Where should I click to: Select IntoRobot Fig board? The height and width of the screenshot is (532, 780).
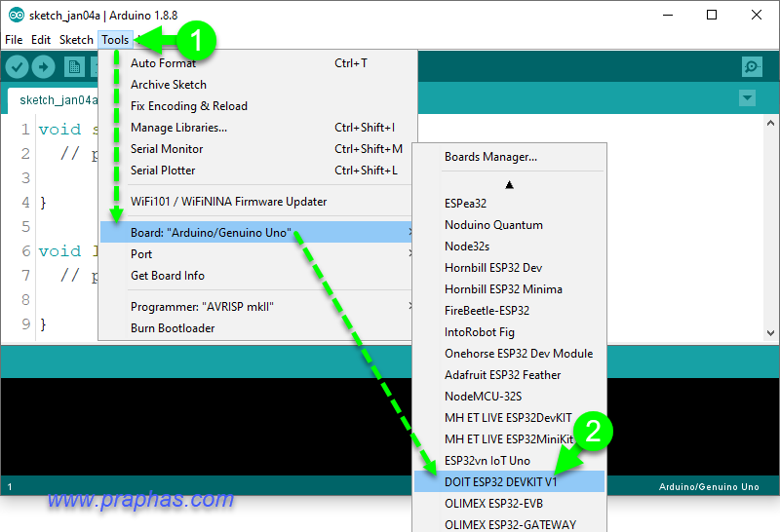[509, 331]
